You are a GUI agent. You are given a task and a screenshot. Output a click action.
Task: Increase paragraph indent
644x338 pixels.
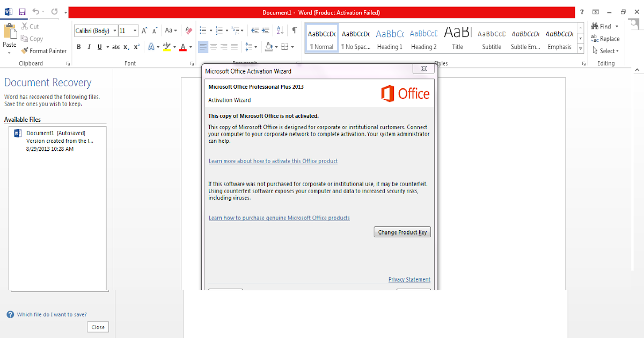[267, 31]
